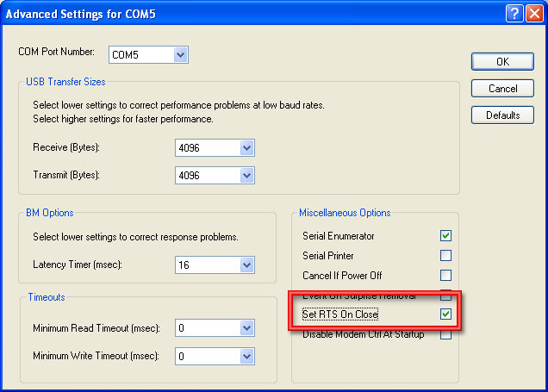
Task: Click the Miscellaneous Options group title
Action: [345, 213]
